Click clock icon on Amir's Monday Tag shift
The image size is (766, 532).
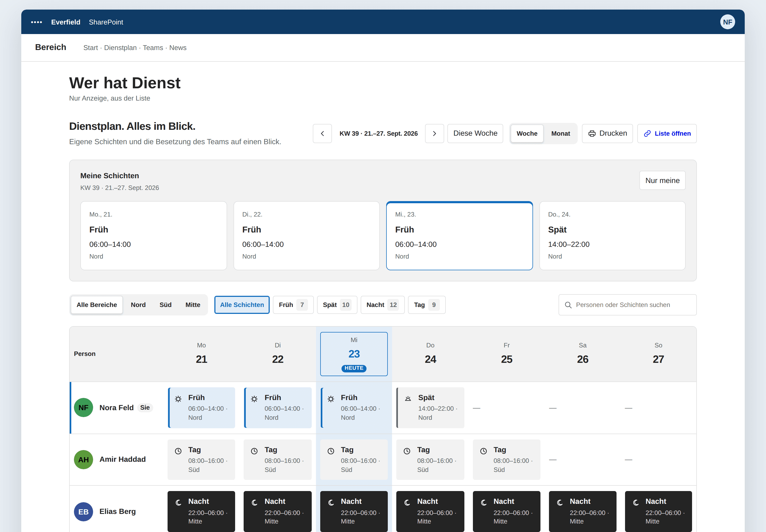178,451
